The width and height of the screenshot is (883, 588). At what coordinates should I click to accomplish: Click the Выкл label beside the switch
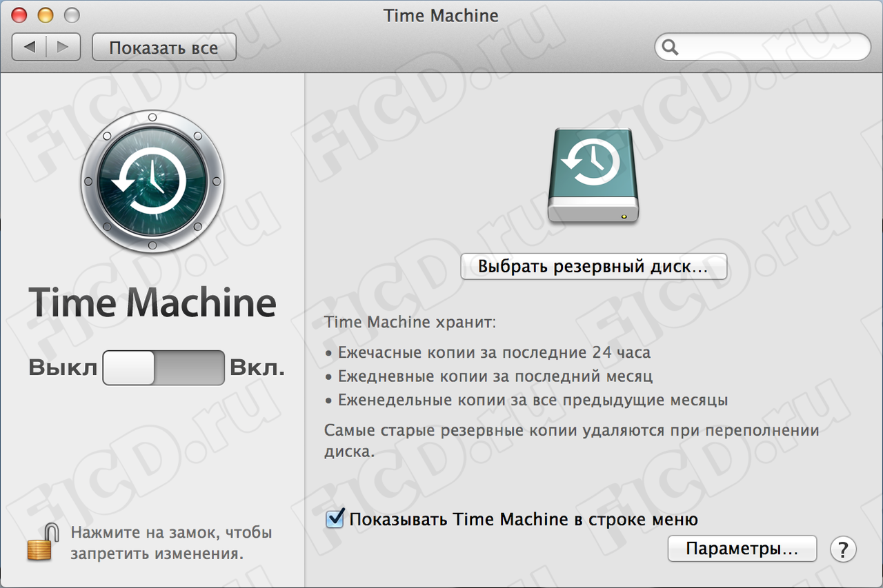63,368
